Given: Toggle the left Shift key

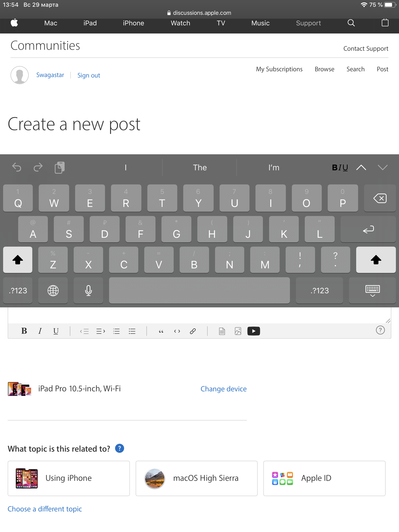Looking at the screenshot, I should pyautogui.click(x=17, y=260).
